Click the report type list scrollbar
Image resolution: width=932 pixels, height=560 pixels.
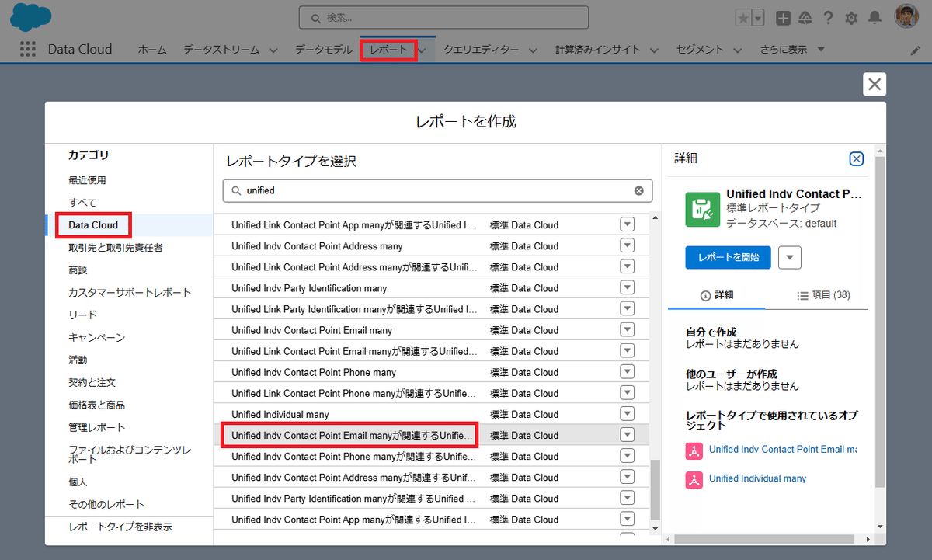point(655,489)
